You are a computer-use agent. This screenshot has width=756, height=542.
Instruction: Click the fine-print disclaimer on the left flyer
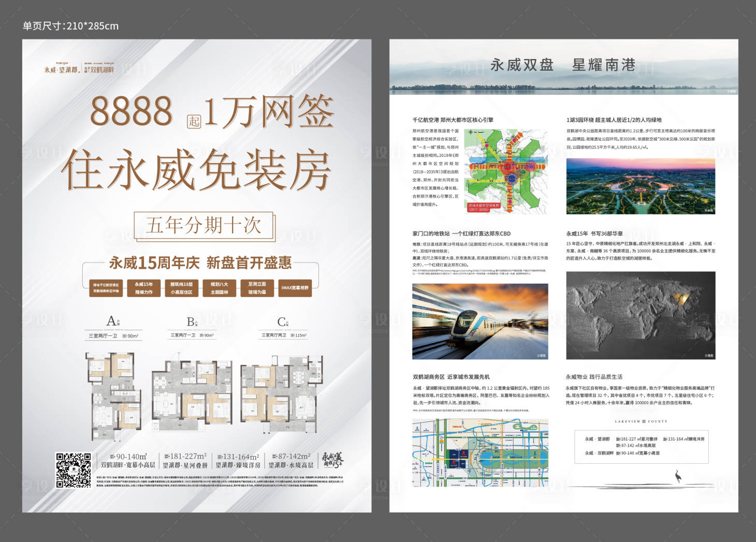[219, 481]
